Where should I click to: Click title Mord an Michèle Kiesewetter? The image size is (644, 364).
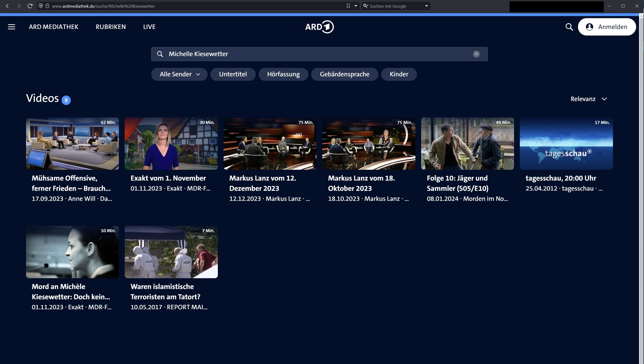71,292
